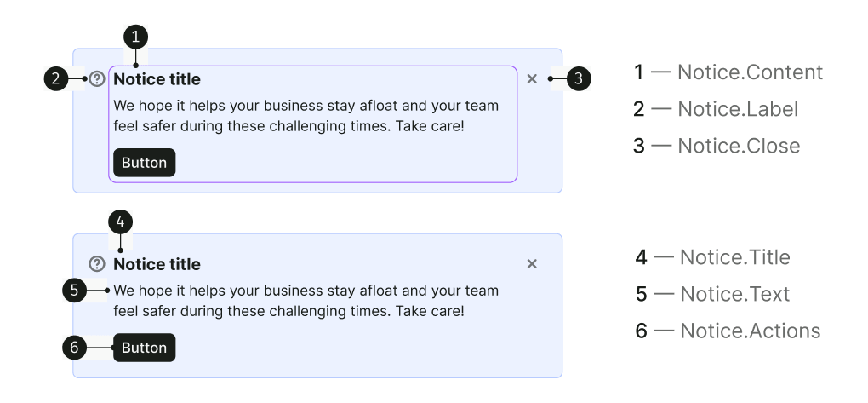This screenshot has height=403, width=868.
Task: Click the Button in the bottom notice
Action: coord(145,348)
